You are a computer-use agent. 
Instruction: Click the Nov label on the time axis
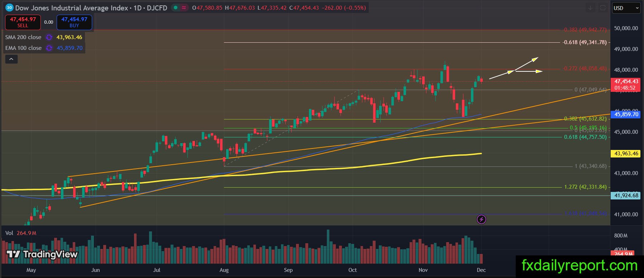coord(423,270)
